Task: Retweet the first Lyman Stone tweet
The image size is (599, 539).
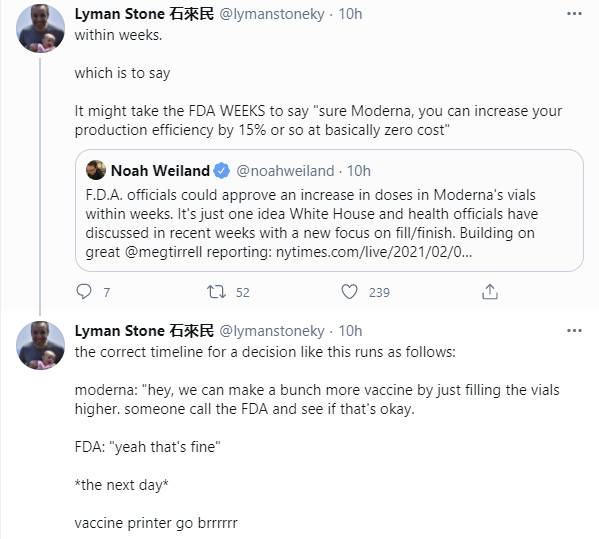Action: pyautogui.click(x=216, y=292)
